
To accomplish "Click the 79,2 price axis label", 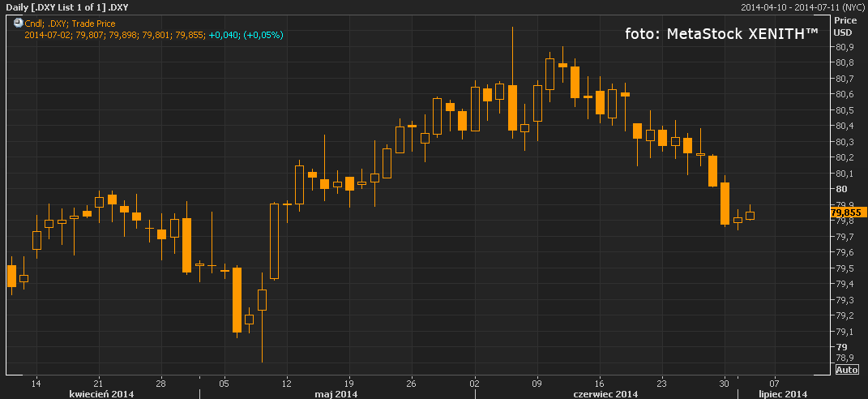I will [x=844, y=315].
